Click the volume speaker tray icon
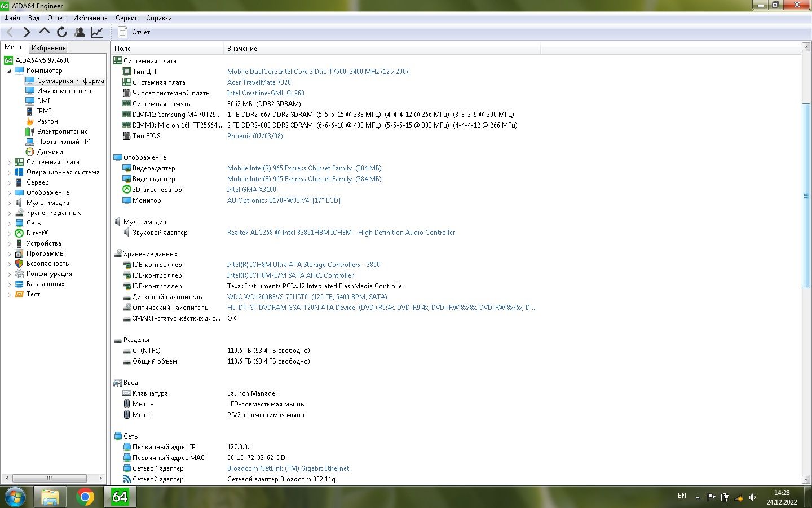The width and height of the screenshot is (812, 508). pos(752,497)
